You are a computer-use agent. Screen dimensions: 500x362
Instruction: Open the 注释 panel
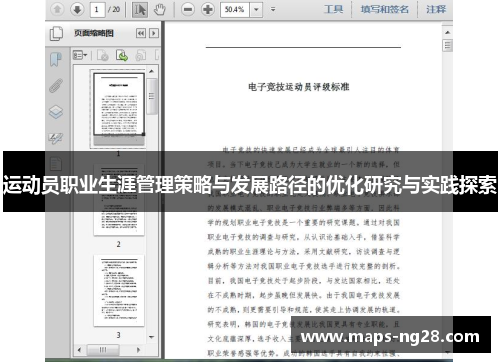(436, 9)
